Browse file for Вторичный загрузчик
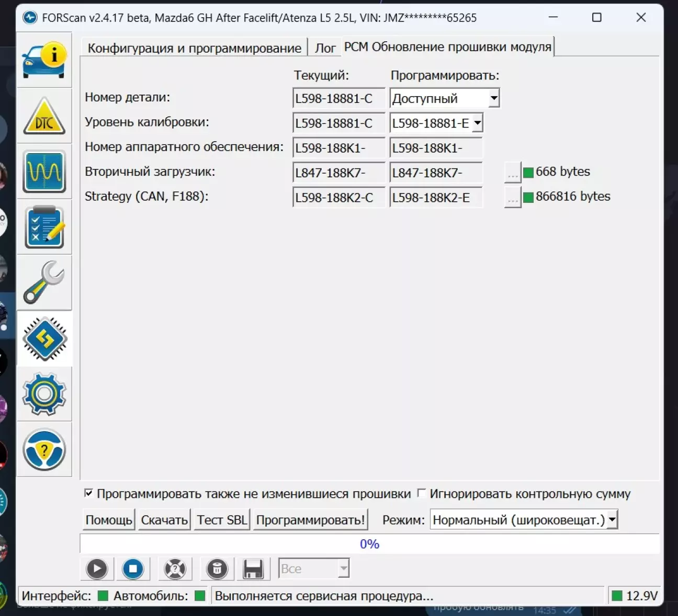678x616 pixels. 513,173
